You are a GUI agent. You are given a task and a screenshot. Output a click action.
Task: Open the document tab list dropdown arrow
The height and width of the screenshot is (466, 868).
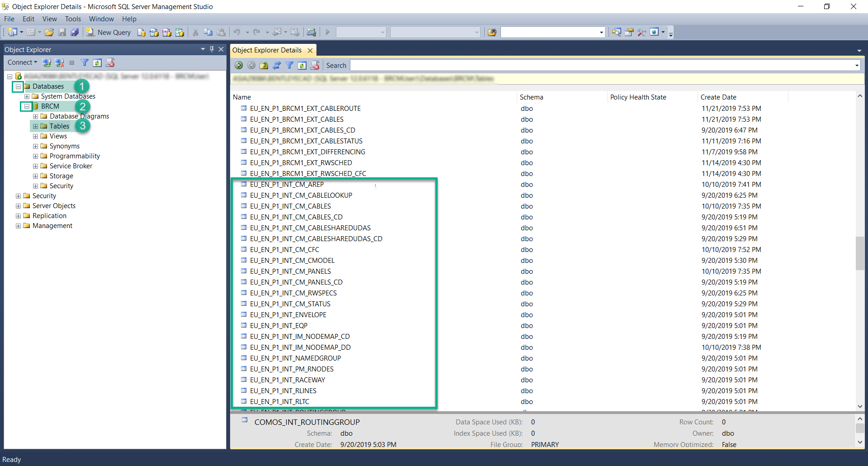pos(859,50)
